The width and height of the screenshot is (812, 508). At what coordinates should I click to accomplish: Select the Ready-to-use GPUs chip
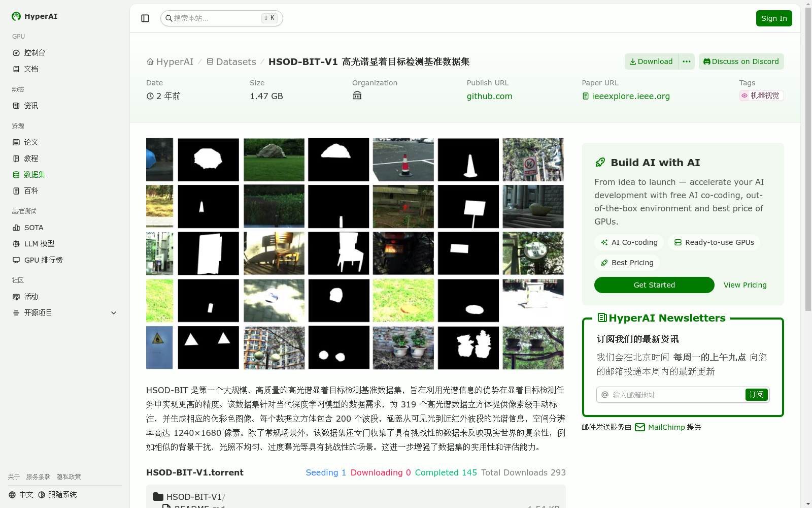coord(714,242)
